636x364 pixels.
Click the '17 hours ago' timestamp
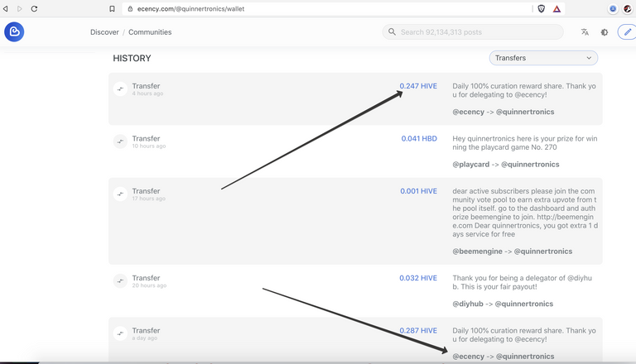tap(149, 199)
